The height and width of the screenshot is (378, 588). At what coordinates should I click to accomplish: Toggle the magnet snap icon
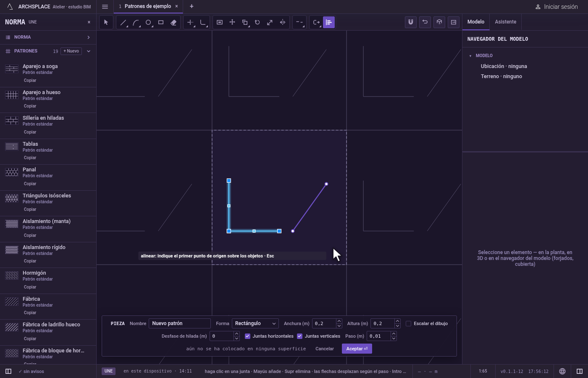pyautogui.click(x=411, y=22)
